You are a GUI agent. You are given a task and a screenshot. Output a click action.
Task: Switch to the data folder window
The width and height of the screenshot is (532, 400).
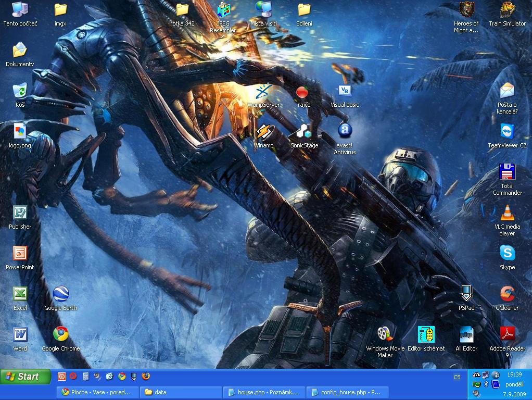click(181, 392)
